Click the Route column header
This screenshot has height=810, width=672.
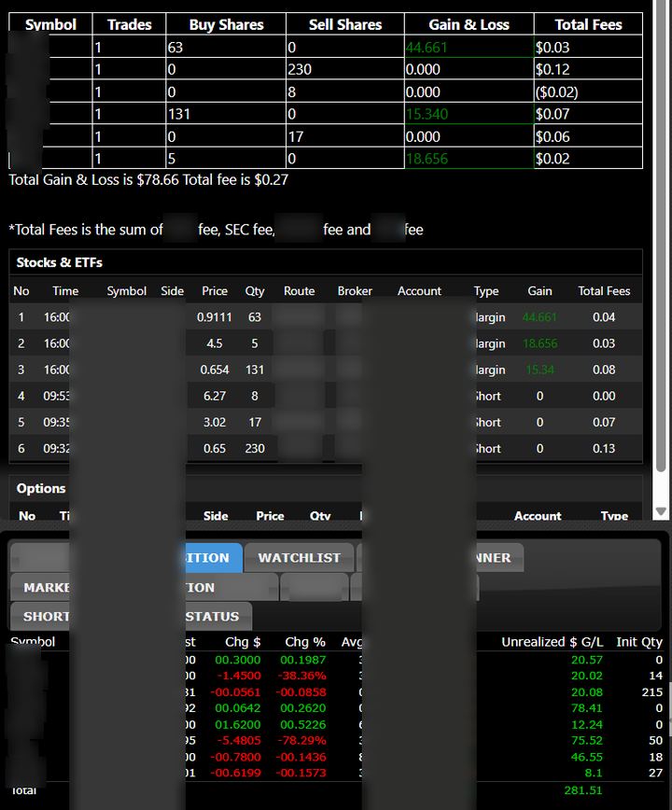click(x=299, y=291)
